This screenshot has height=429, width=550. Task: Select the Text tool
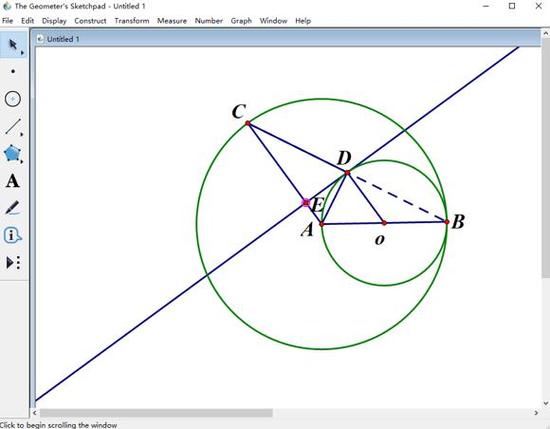click(x=13, y=181)
